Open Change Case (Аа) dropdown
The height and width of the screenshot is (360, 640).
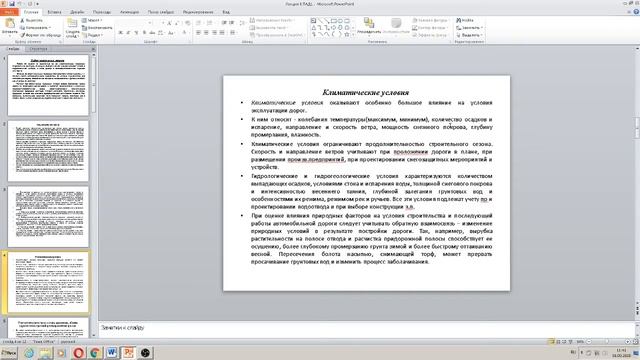click(171, 33)
